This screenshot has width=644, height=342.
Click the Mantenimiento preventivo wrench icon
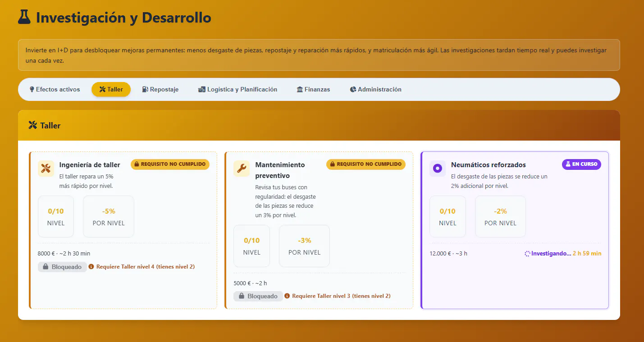click(242, 169)
